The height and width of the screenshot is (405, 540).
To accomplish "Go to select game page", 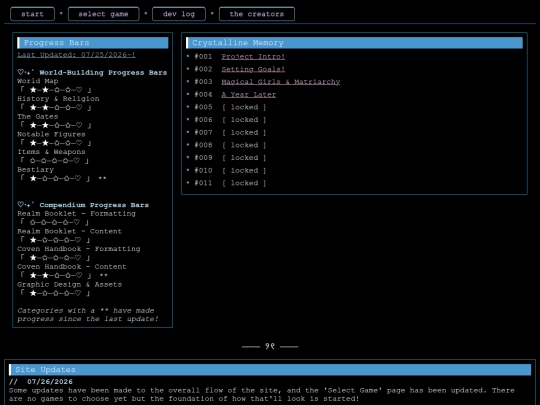I will (103, 14).
